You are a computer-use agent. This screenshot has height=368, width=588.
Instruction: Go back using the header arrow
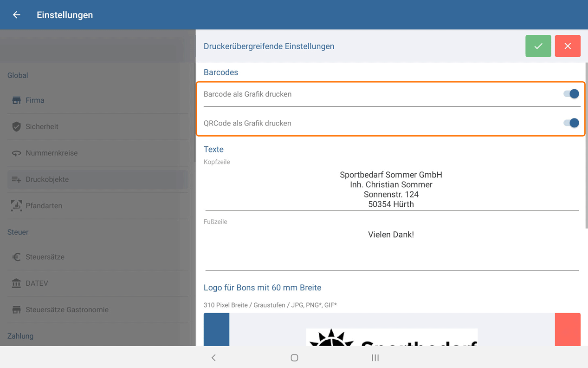(17, 15)
